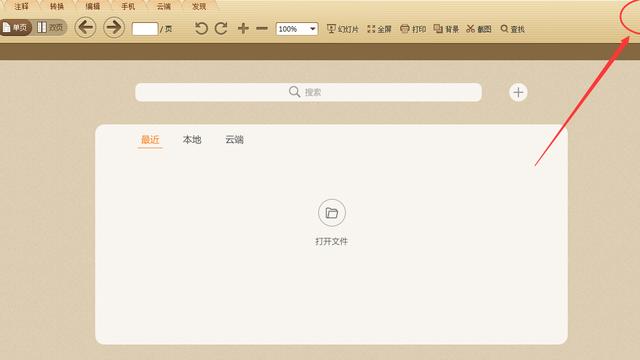Open the 发现 tab
This screenshot has height=360, width=640.
(x=199, y=6)
